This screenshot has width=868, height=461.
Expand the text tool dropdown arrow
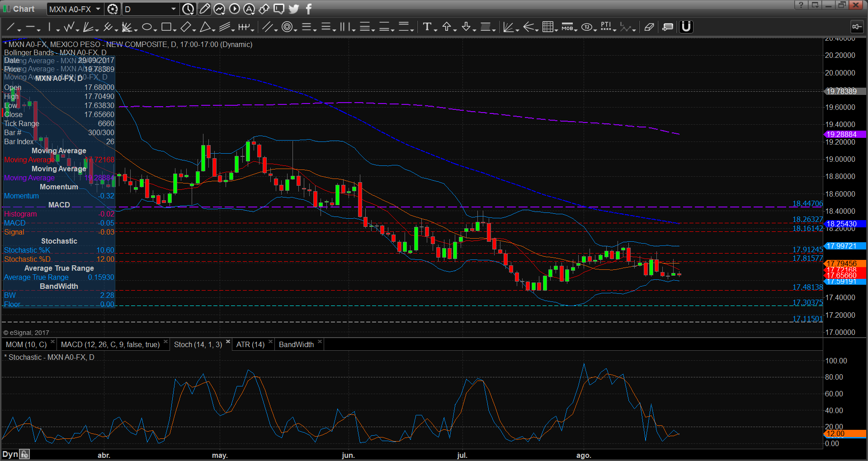(435, 30)
